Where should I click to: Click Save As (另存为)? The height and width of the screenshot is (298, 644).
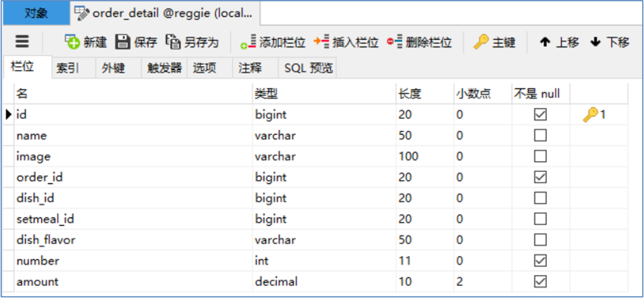pos(192,42)
